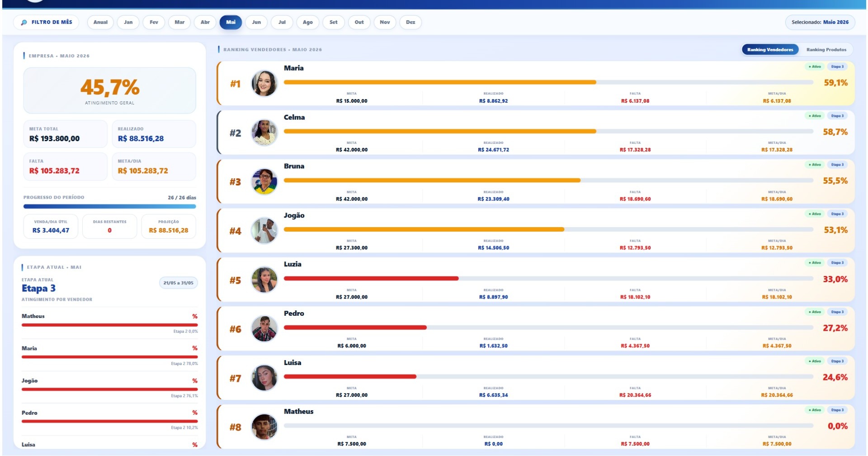Filter by Fev month

tap(154, 22)
